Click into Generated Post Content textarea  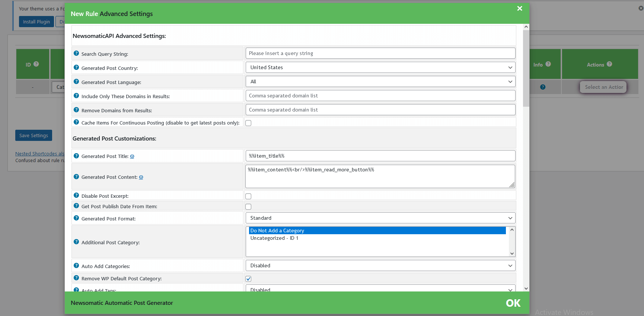click(380, 176)
